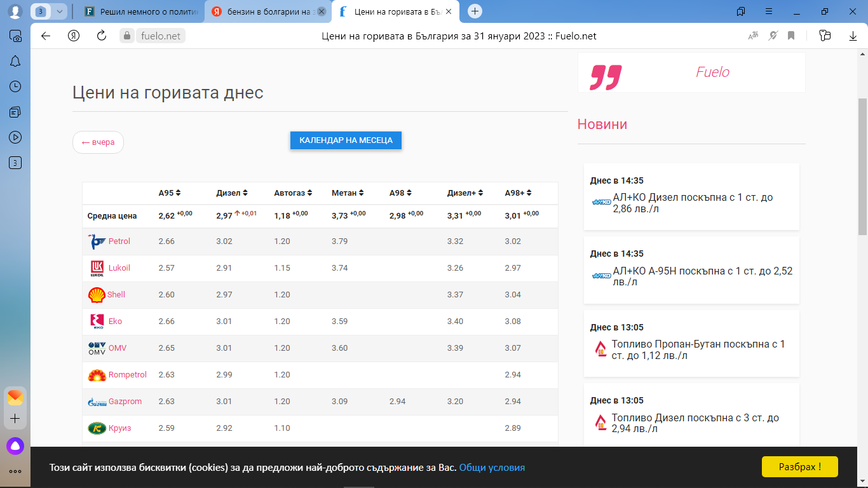The image size is (868, 488).
Task: Open the Круиз station link
Action: [119, 428]
